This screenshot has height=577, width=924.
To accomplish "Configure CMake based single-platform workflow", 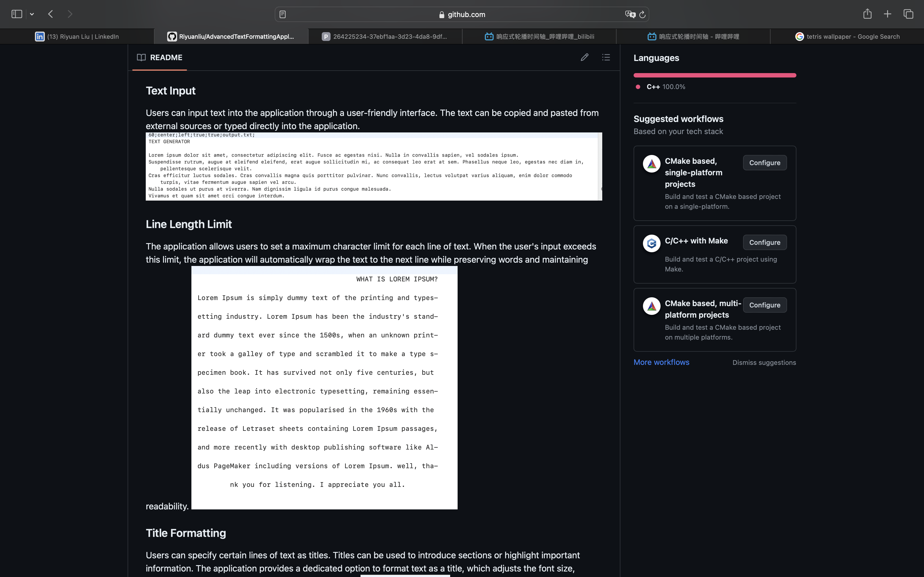I will [x=765, y=163].
